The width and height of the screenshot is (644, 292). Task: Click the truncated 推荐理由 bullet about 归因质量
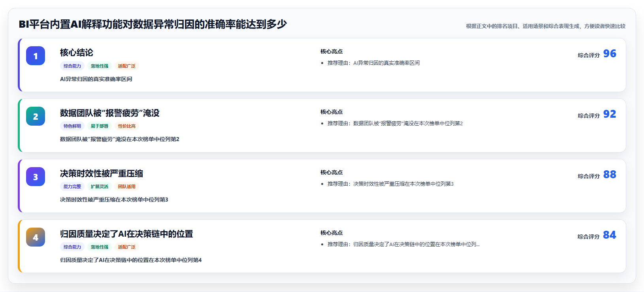(403, 244)
